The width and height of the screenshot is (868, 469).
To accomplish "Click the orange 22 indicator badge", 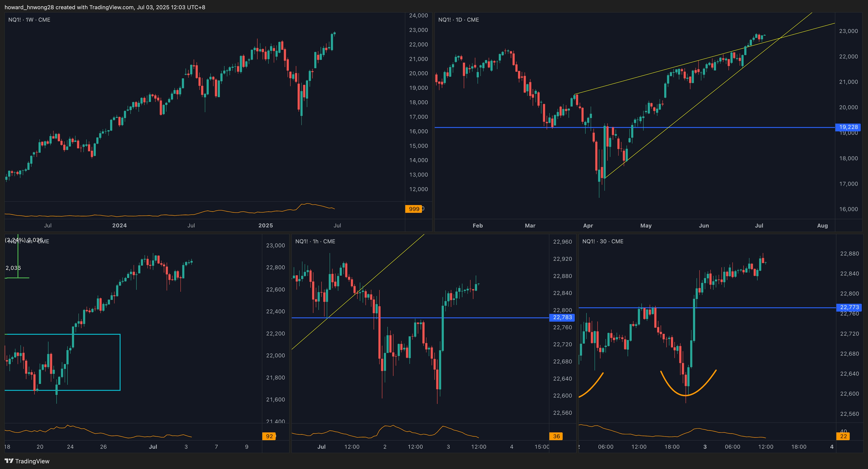I will [843, 436].
